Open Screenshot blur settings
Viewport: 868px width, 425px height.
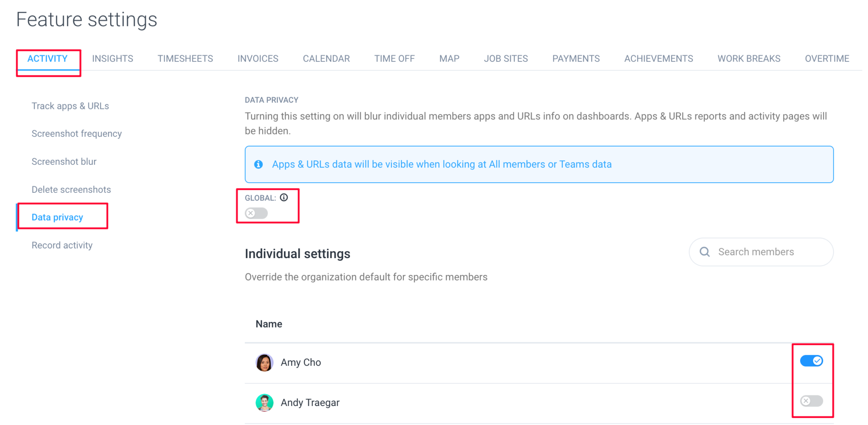point(64,161)
